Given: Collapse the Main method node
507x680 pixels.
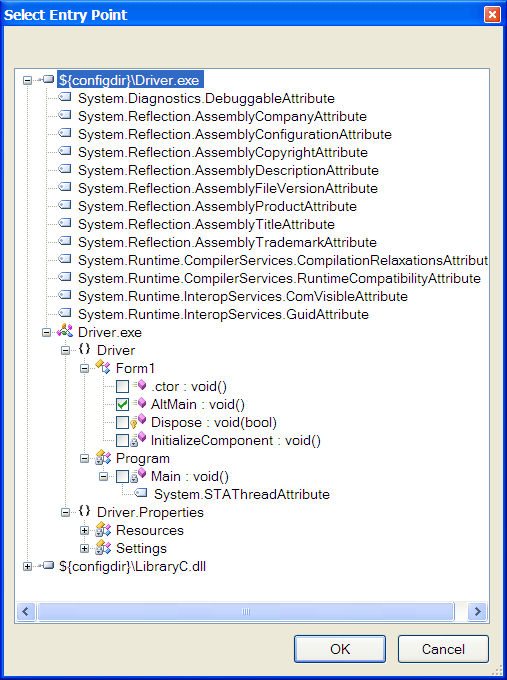Looking at the screenshot, I should tap(104, 477).
